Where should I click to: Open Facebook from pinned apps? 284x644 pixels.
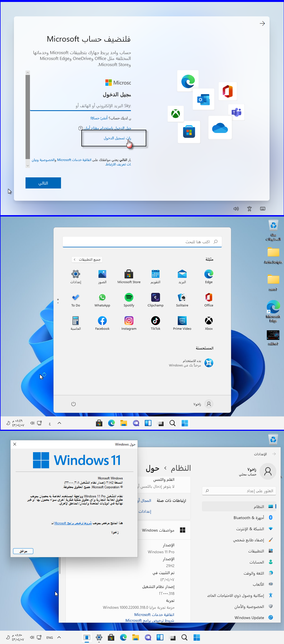coord(102,323)
